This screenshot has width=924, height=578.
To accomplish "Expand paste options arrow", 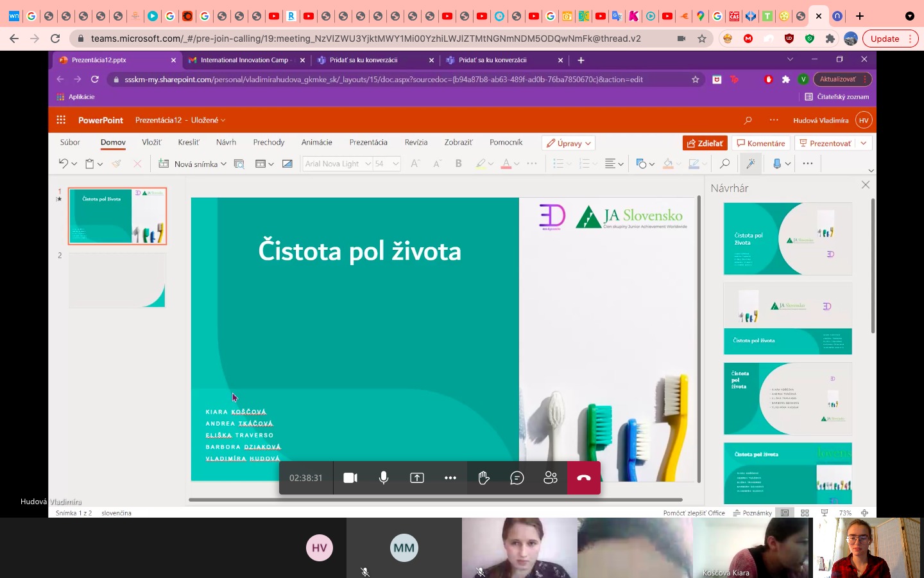I will tap(100, 164).
